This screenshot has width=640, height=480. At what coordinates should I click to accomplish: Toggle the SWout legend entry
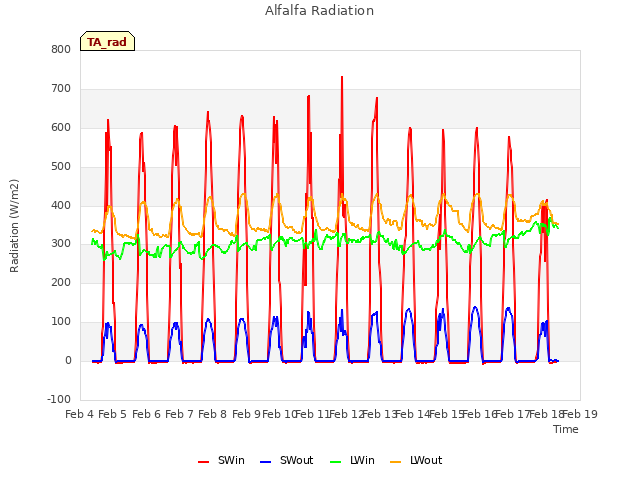point(287,460)
